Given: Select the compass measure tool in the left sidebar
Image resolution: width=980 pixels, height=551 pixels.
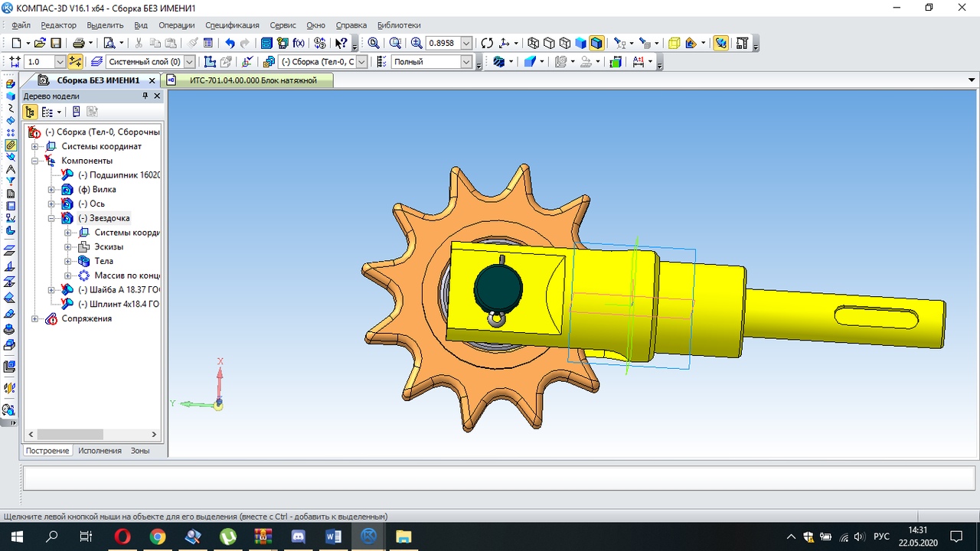Looking at the screenshot, I should point(10,169).
